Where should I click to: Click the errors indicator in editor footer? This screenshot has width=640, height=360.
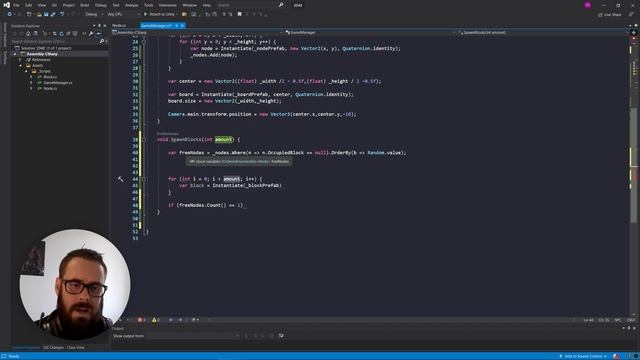pos(142,320)
